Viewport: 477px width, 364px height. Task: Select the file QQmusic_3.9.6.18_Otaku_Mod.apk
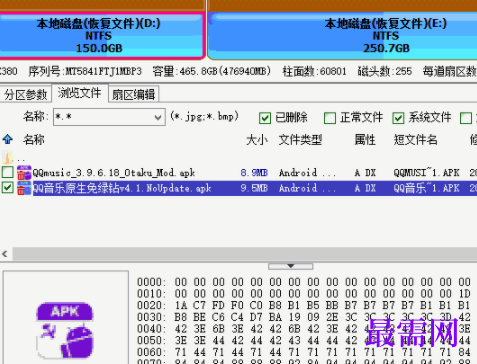[x=114, y=173]
